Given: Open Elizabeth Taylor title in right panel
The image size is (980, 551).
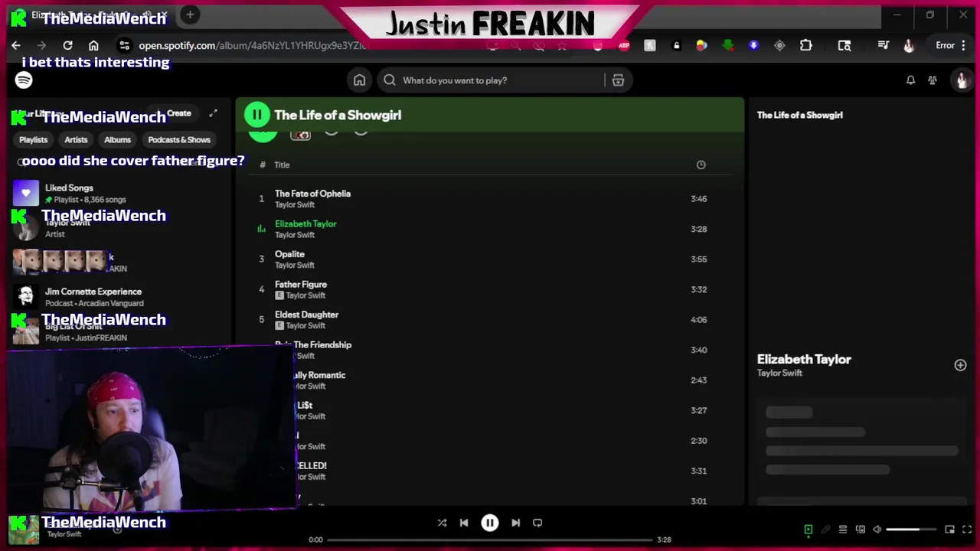Looking at the screenshot, I should point(804,359).
